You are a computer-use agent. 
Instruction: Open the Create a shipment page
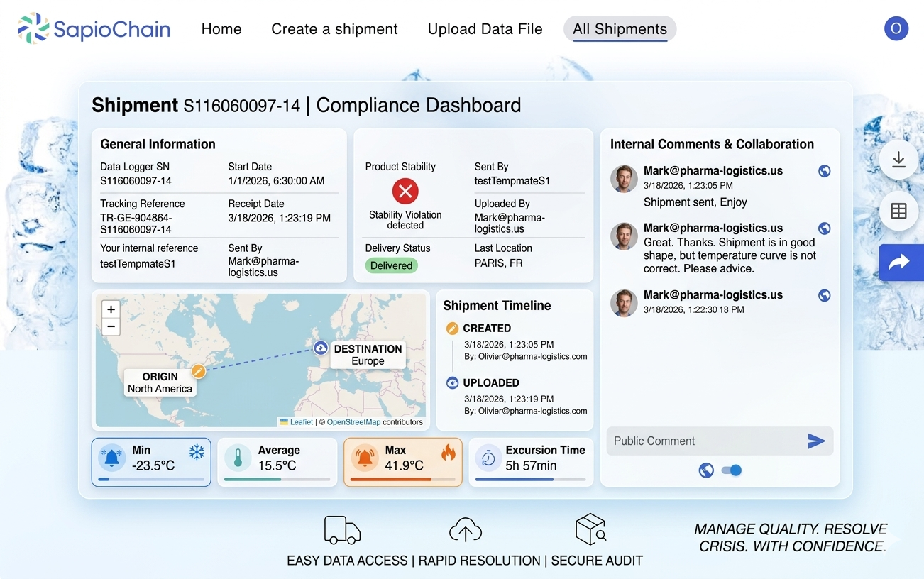coord(334,29)
